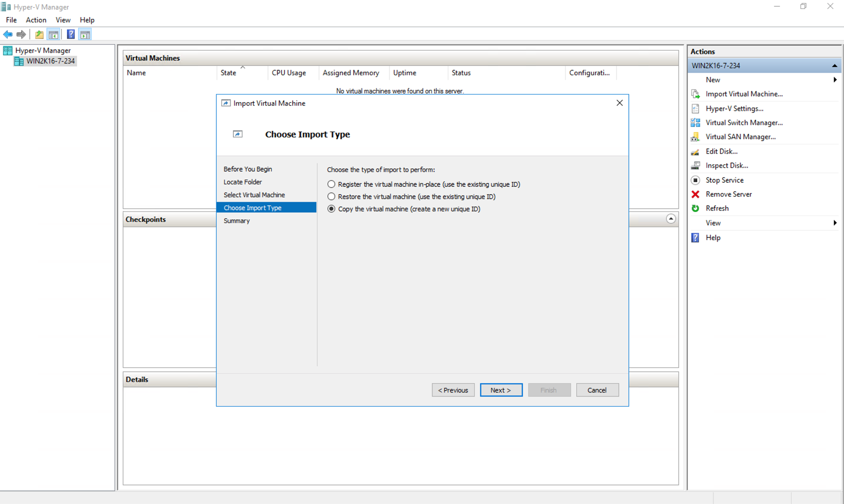The image size is (844, 504).
Task: Click the Forward arrow toolbar icon
Action: click(x=21, y=35)
